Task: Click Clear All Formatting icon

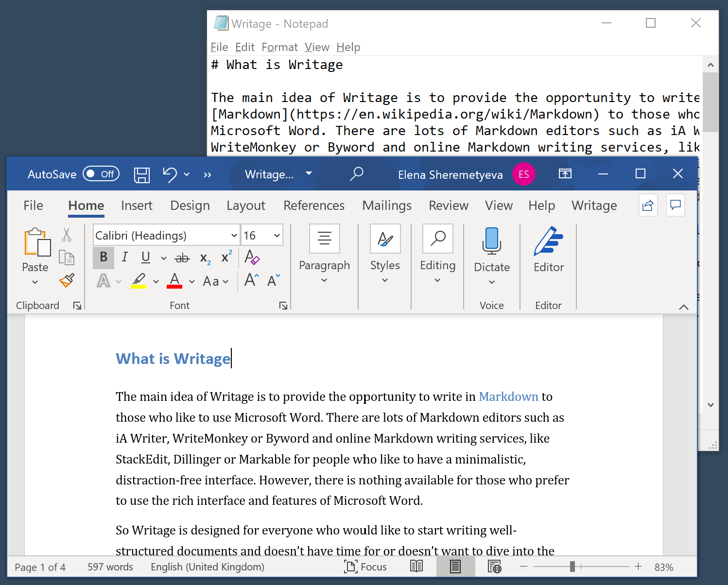Action: [252, 257]
